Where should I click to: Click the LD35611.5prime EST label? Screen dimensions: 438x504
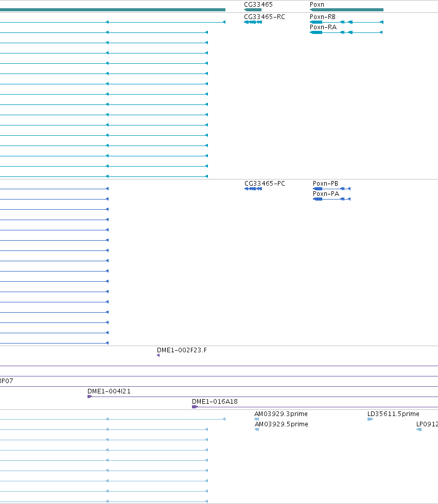pos(393,413)
